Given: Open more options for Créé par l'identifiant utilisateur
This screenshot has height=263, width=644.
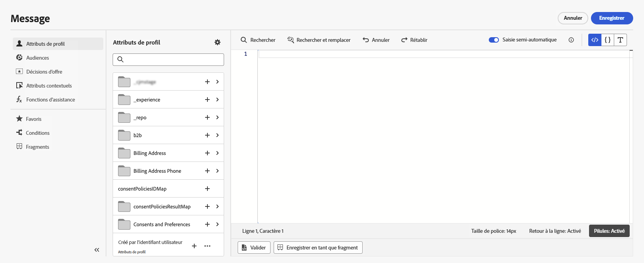Looking at the screenshot, I should [207, 246].
